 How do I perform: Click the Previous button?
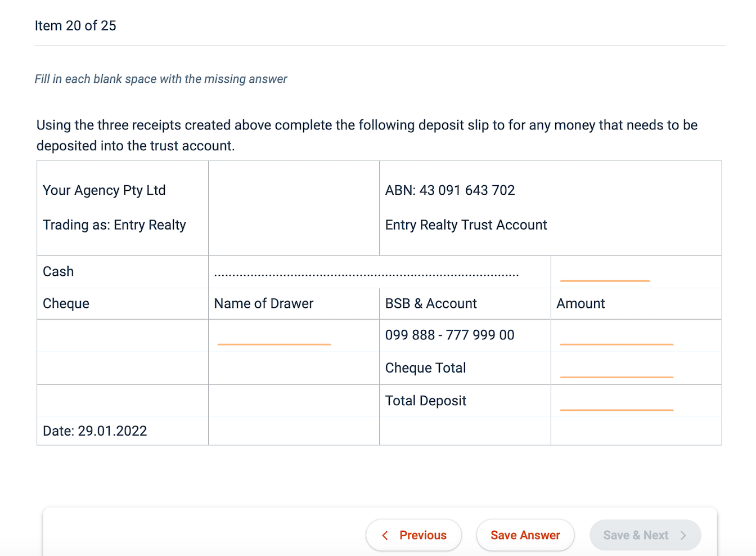[414, 535]
